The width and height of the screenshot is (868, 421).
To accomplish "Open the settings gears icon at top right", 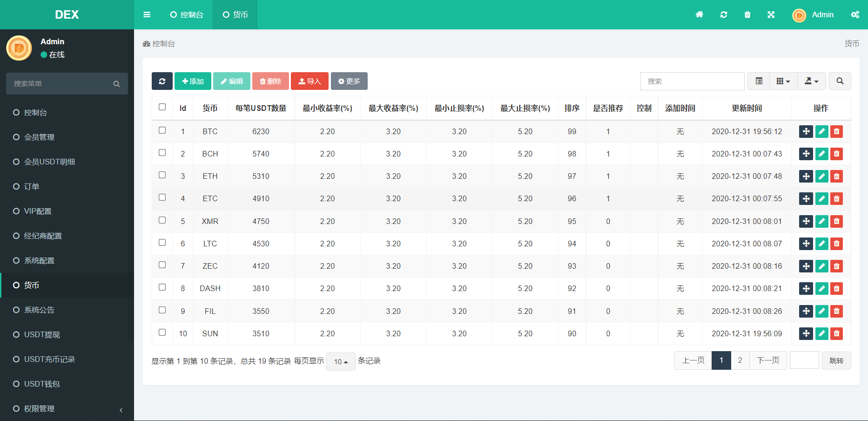I will point(855,14).
